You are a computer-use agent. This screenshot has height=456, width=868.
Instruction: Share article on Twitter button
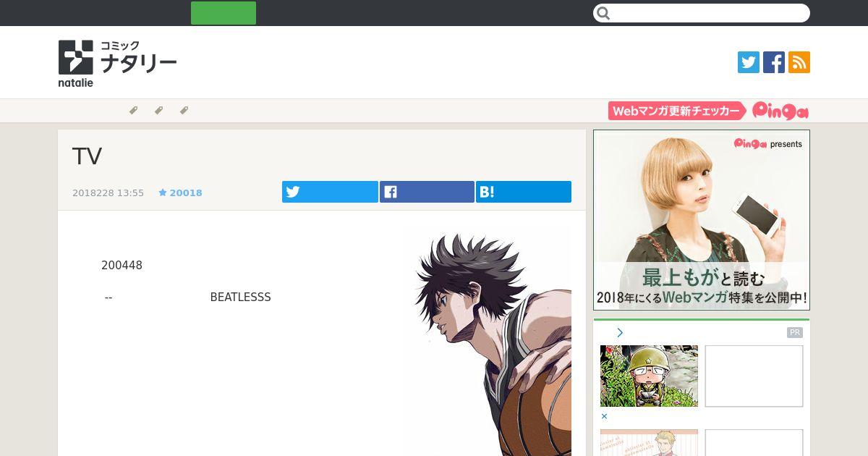pyautogui.click(x=330, y=192)
